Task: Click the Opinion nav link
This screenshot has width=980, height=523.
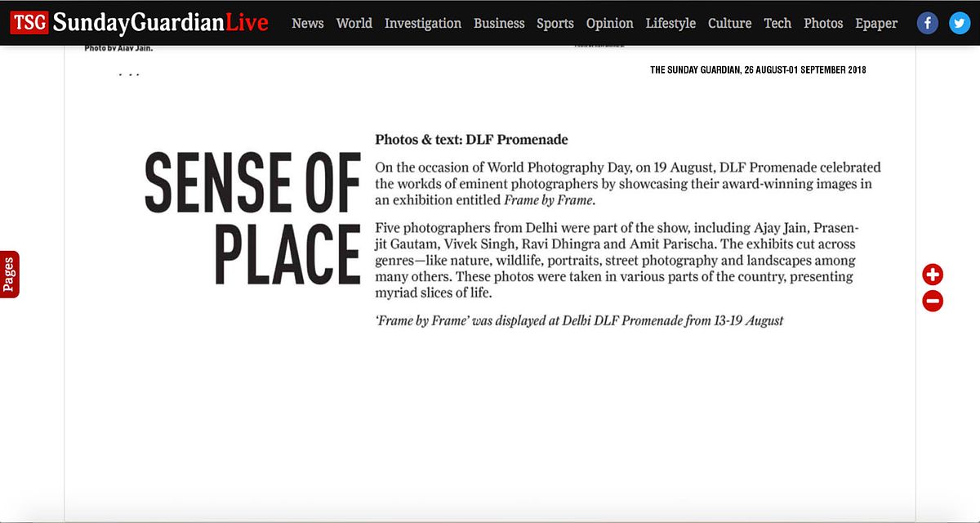Action: click(609, 23)
